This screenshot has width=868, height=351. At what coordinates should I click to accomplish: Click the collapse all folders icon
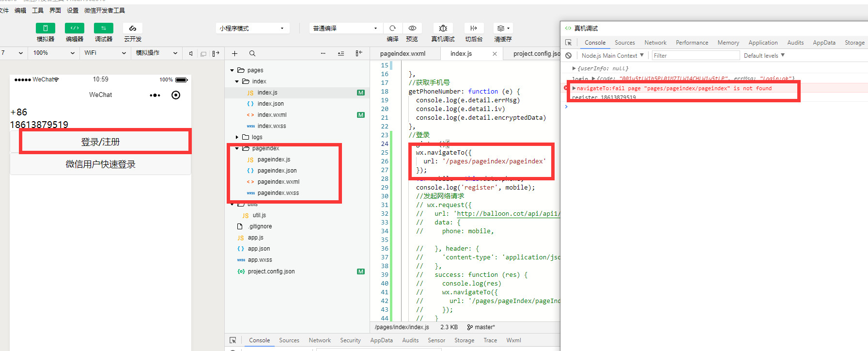[341, 53]
